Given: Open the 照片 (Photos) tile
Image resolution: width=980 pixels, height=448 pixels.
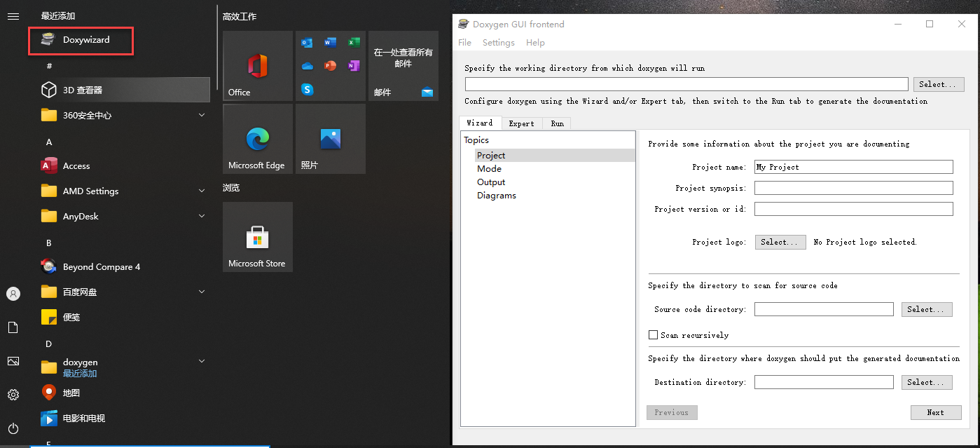Looking at the screenshot, I should coord(330,139).
